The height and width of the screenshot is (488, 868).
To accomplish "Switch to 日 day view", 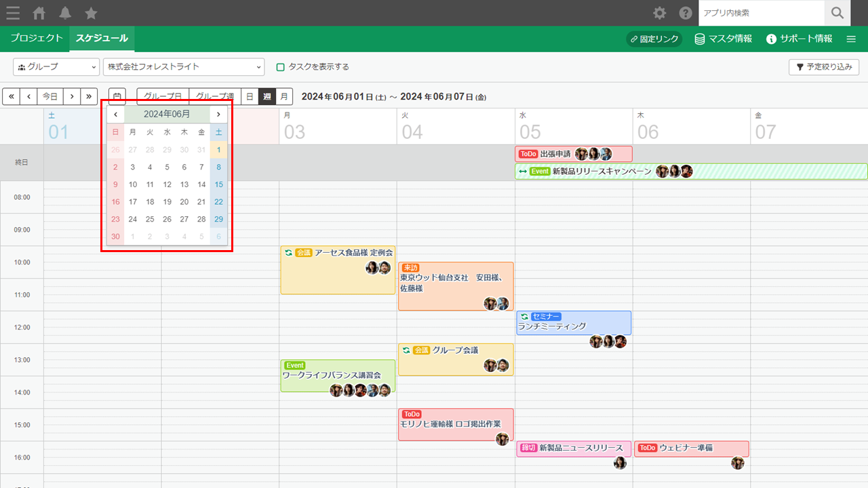I will [x=250, y=96].
